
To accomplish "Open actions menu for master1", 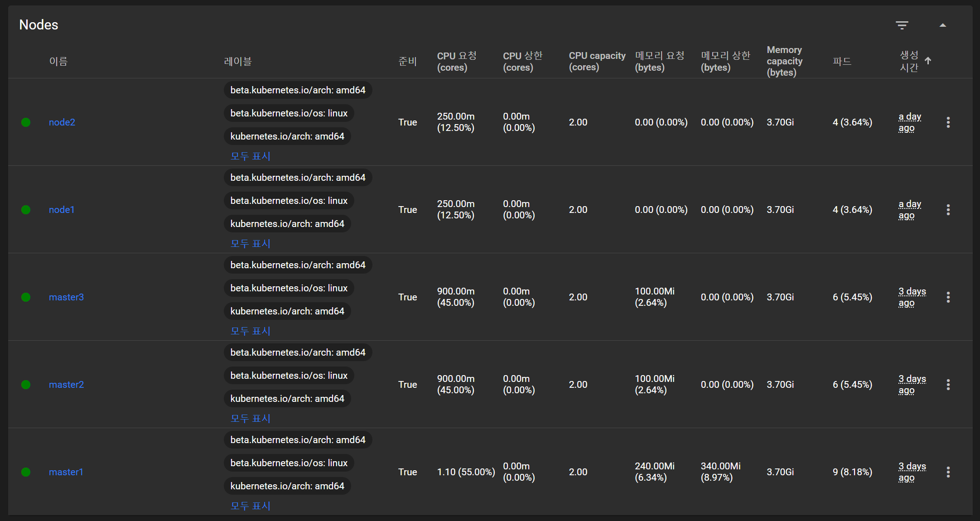I will [x=948, y=472].
